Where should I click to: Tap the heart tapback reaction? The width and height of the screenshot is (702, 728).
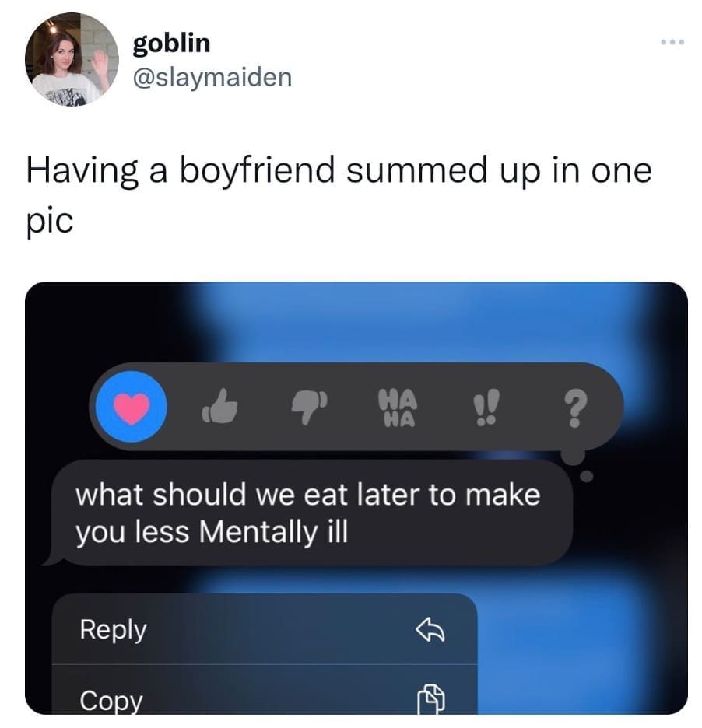(130, 407)
